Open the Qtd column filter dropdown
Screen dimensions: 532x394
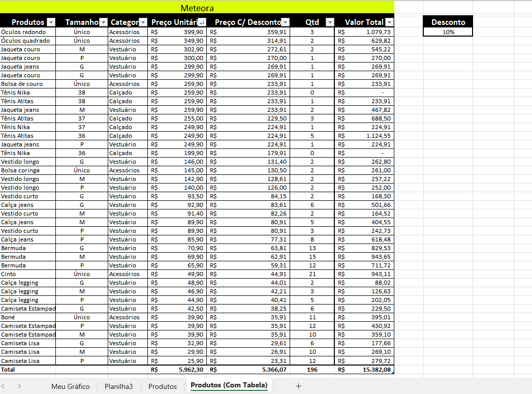[330, 22]
